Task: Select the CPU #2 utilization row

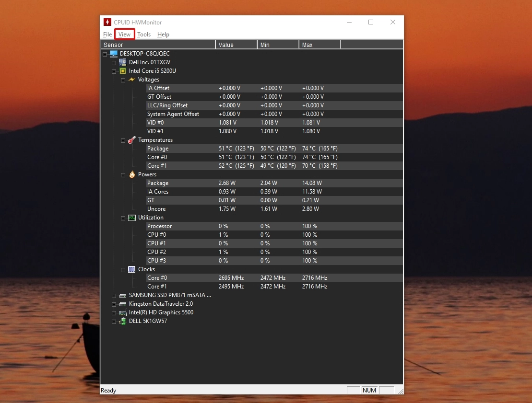Action: [x=274, y=252]
